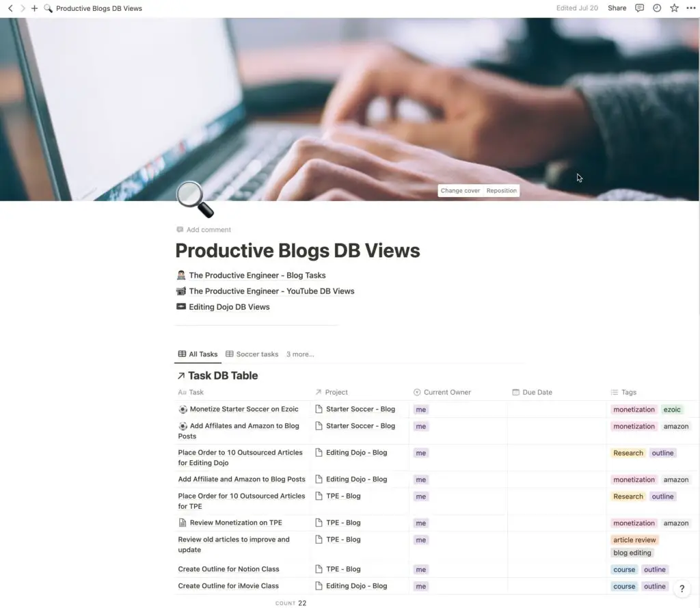Click camera icon of YouTube DB Views link

180,291
